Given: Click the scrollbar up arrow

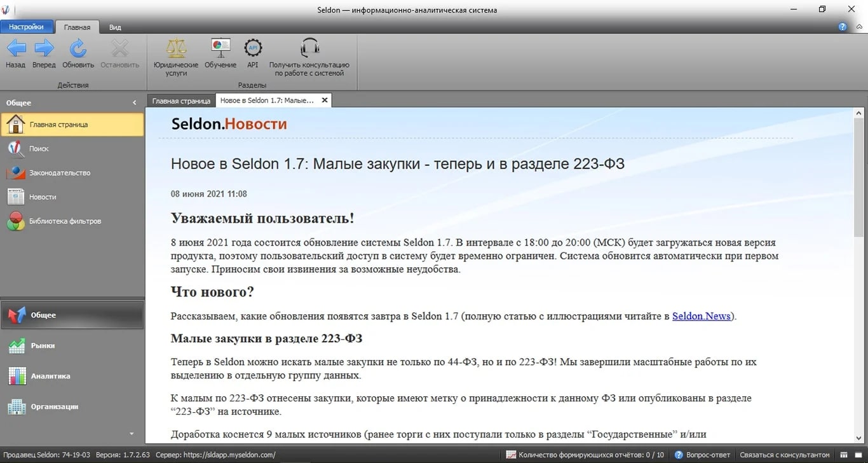Looking at the screenshot, I should (x=858, y=113).
